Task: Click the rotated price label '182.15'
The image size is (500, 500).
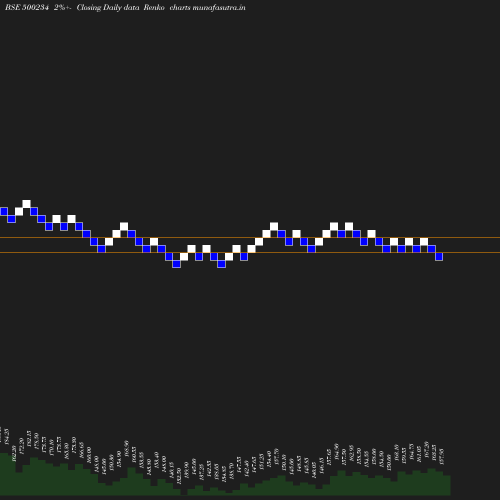Action: [x=29, y=439]
